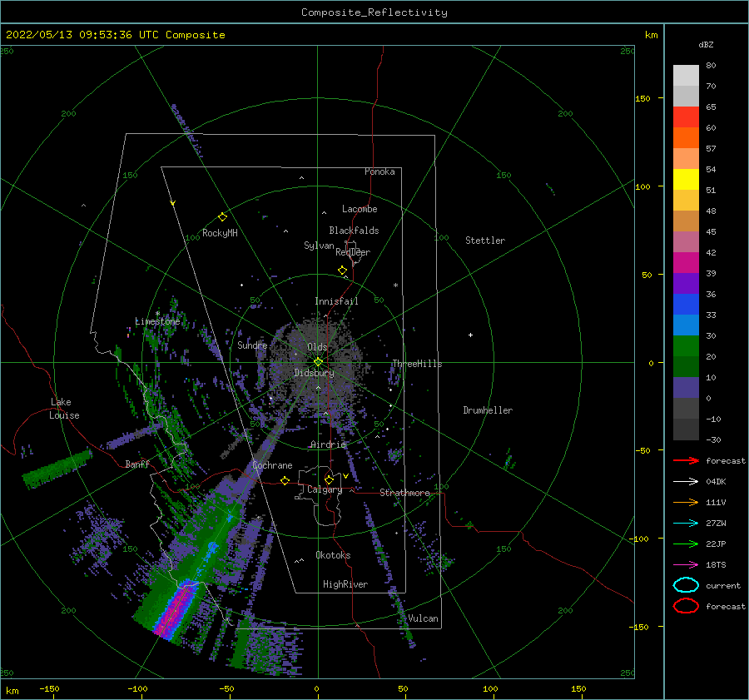Click the ThreeHills city label
The height and width of the screenshot is (700, 749).
pos(418,364)
